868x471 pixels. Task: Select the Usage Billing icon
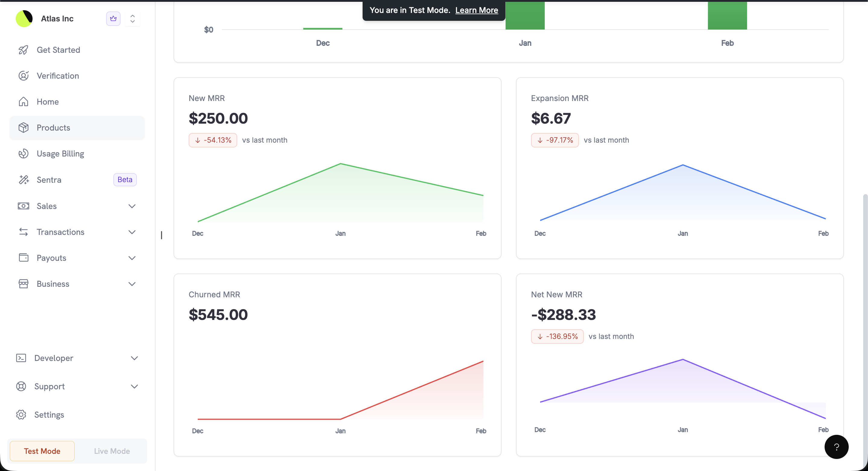point(23,153)
